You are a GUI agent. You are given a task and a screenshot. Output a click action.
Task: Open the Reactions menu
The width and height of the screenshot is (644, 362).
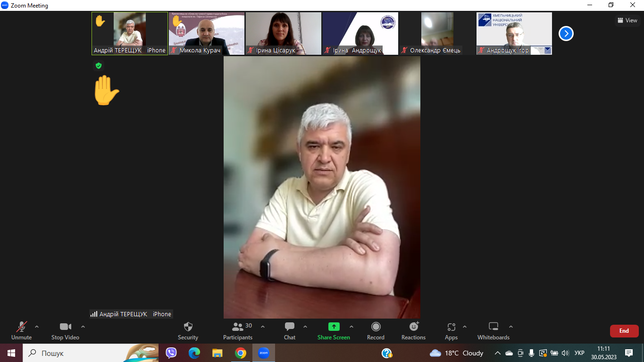414,327
